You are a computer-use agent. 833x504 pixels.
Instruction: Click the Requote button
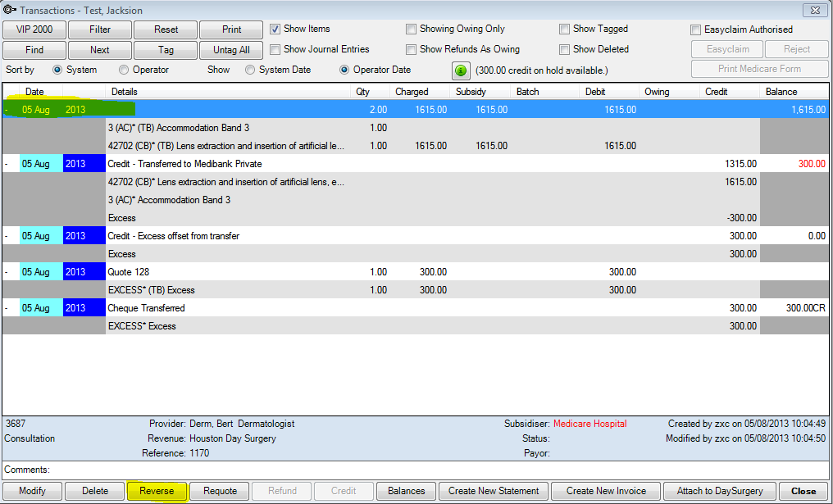[x=220, y=491]
